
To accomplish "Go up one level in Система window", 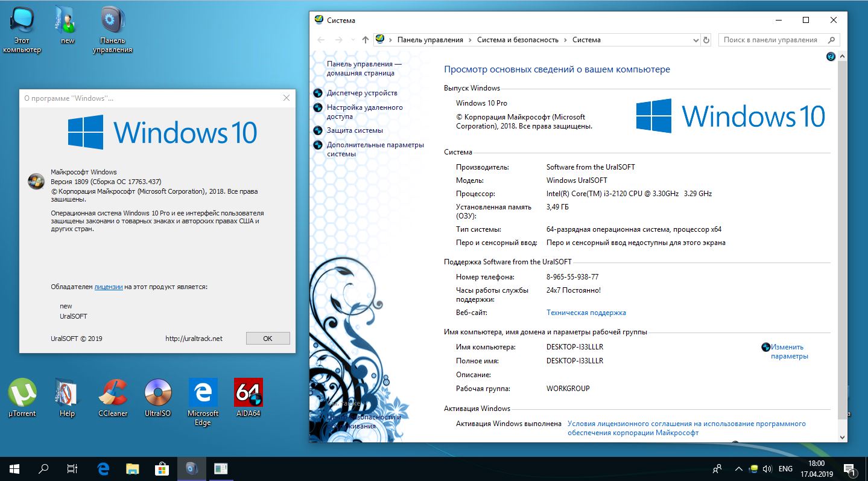I will tap(365, 40).
